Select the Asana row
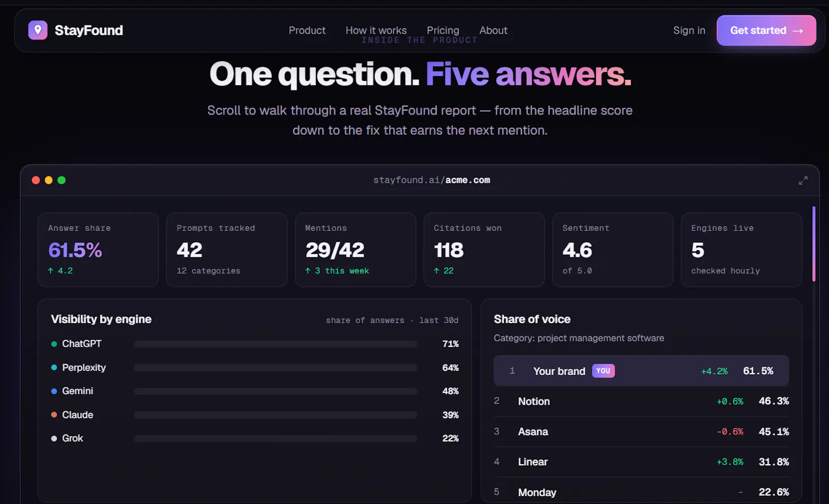Image resolution: width=829 pixels, height=504 pixels. [641, 431]
